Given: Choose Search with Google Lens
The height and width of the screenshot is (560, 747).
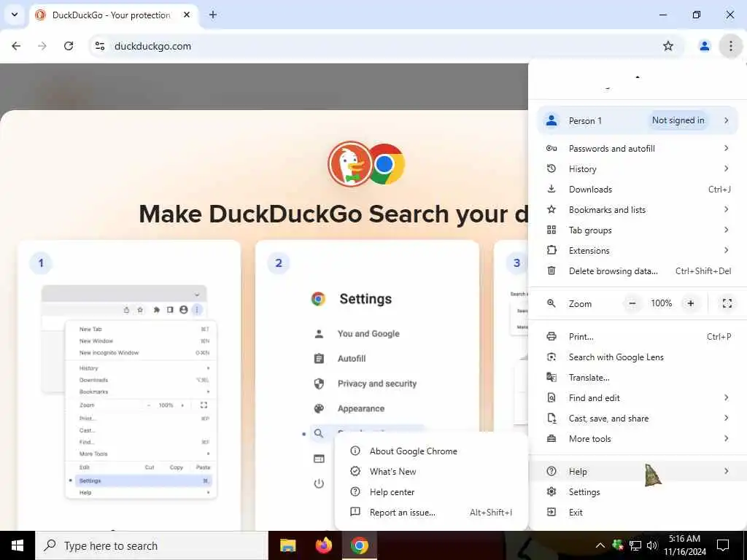Looking at the screenshot, I should point(638,357).
